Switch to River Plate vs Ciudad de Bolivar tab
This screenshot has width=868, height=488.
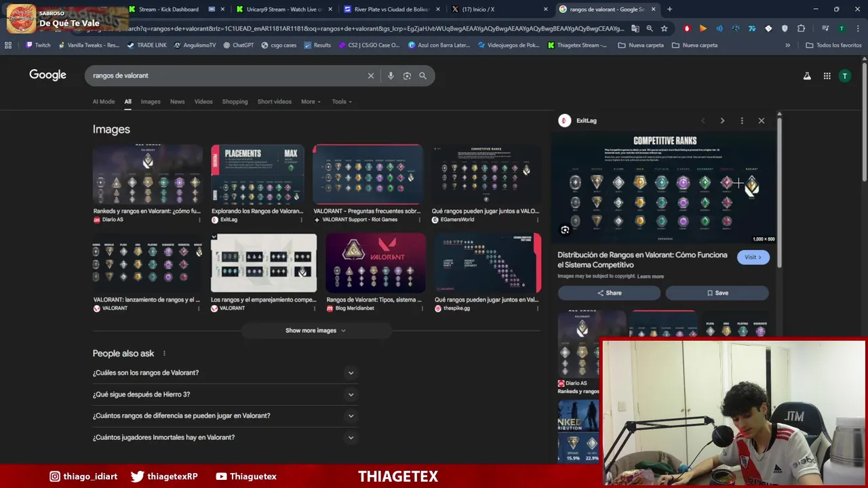[392, 9]
